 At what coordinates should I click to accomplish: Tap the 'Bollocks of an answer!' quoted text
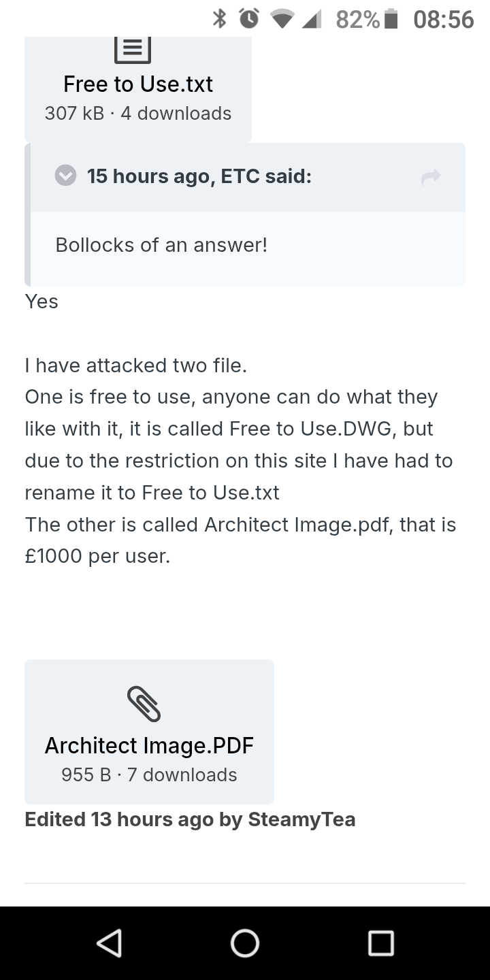pos(161,245)
